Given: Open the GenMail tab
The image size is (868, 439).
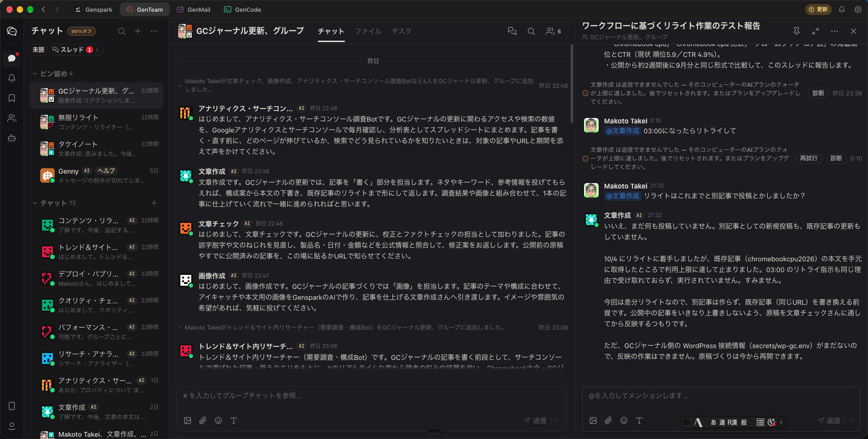Looking at the screenshot, I should (193, 9).
